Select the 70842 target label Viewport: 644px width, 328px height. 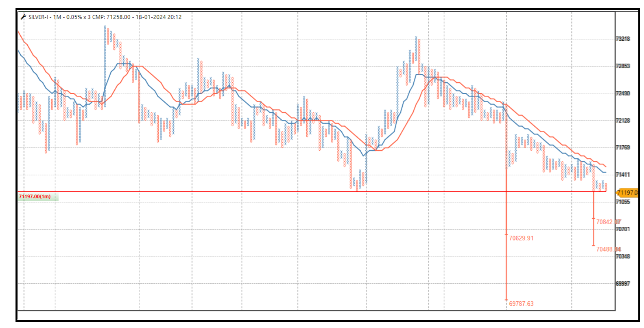(609, 222)
